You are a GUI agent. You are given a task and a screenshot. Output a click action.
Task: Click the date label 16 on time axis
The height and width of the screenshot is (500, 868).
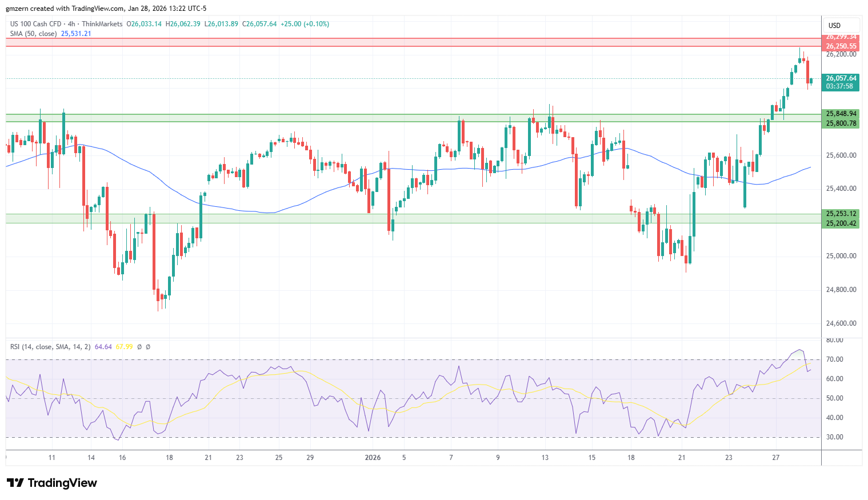[x=122, y=458]
